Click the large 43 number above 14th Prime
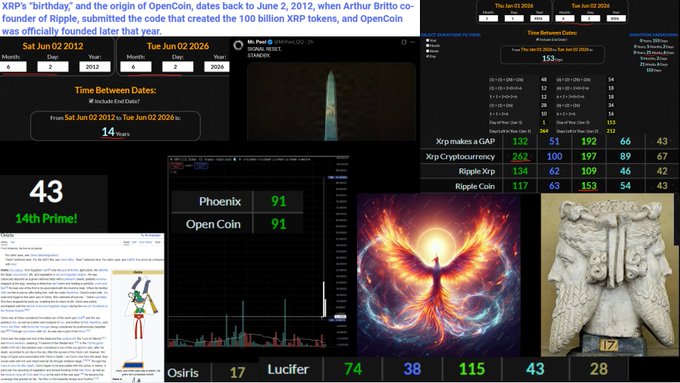 (46, 191)
